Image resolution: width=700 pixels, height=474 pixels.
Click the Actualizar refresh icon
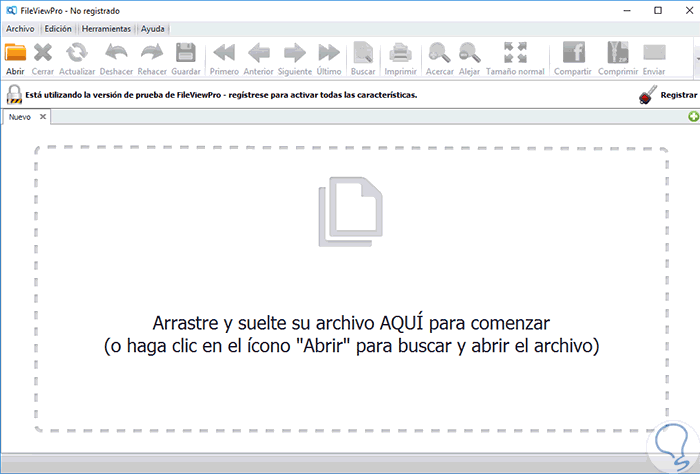[x=77, y=53]
